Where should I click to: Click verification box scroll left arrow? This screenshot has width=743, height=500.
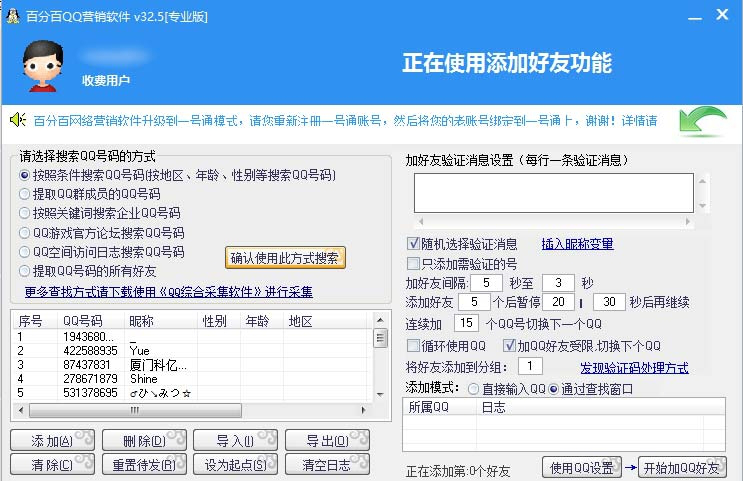[x=421, y=221]
